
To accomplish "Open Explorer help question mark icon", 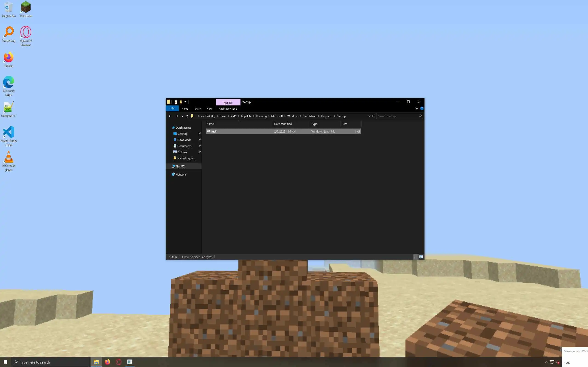I will tap(422, 108).
